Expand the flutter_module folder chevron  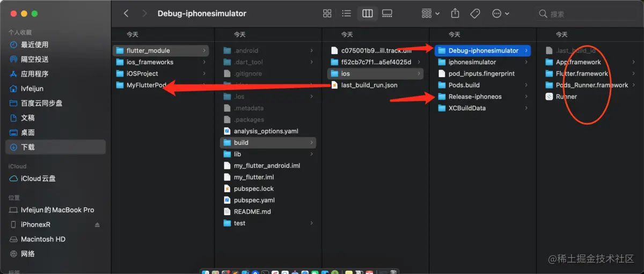point(204,50)
